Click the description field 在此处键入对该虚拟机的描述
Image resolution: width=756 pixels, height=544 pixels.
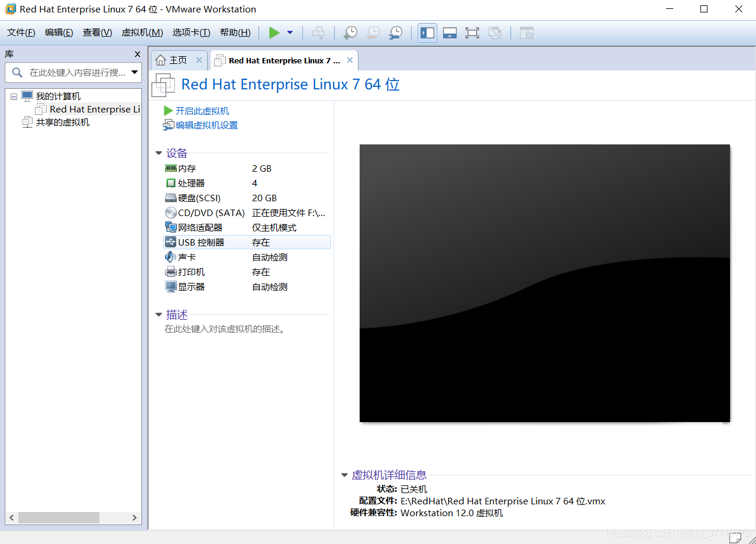(225, 329)
